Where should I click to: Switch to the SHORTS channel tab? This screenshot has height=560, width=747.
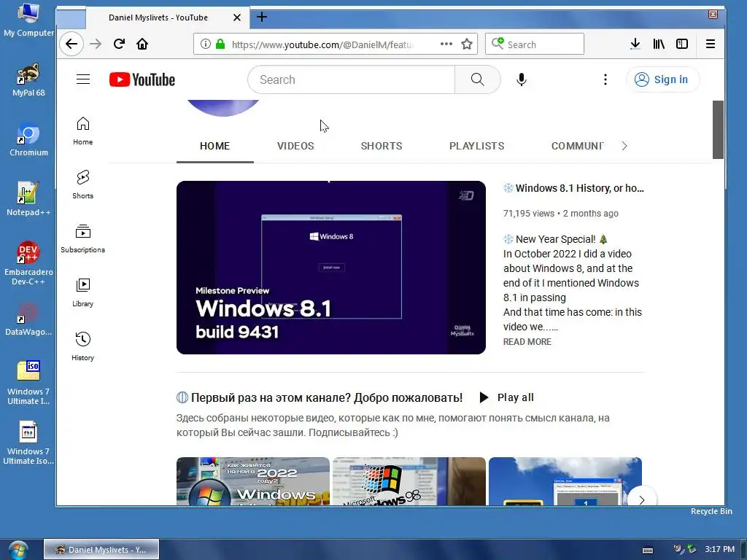click(382, 146)
